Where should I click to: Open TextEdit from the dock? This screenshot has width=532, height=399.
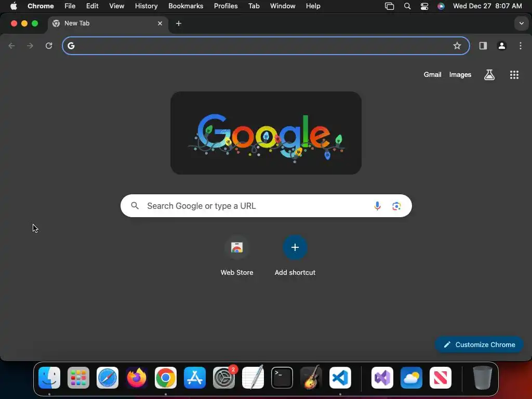pyautogui.click(x=253, y=377)
